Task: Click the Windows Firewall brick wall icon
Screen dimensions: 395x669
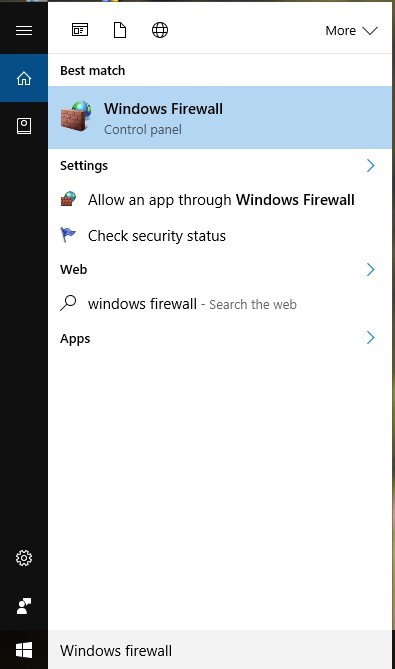Action: click(x=76, y=116)
